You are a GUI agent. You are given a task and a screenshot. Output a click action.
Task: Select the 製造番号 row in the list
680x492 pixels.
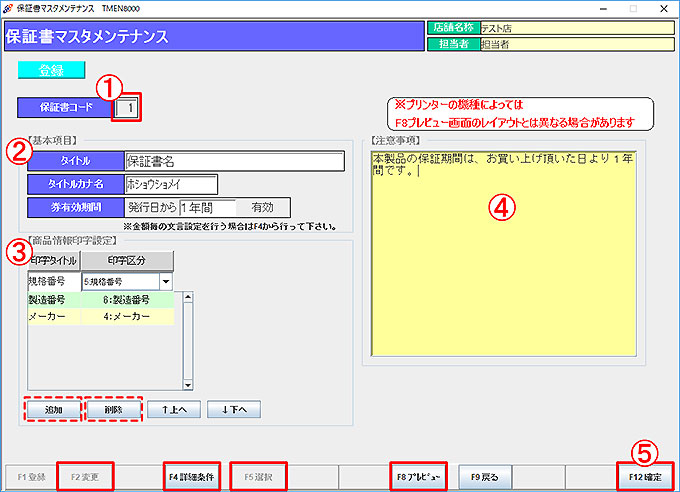pos(101,299)
